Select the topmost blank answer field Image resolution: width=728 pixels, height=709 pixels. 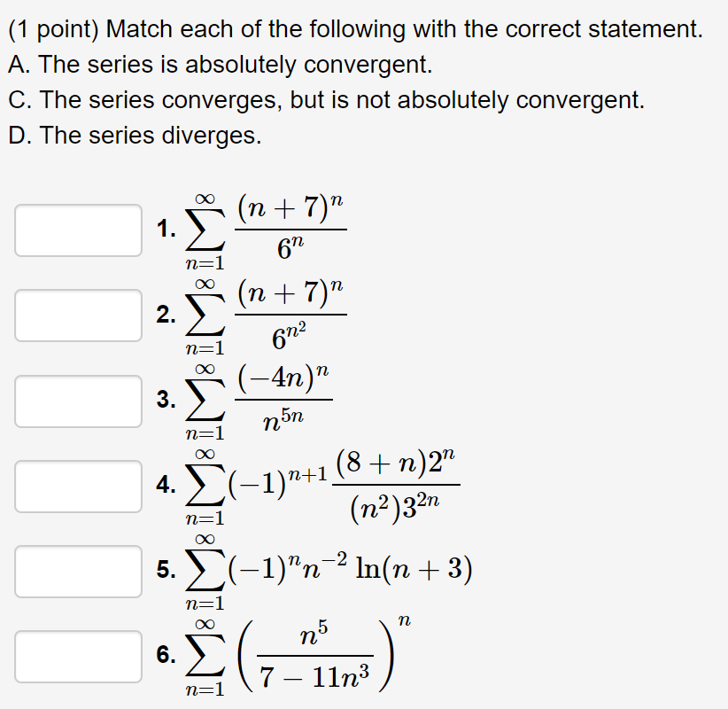pos(77,230)
